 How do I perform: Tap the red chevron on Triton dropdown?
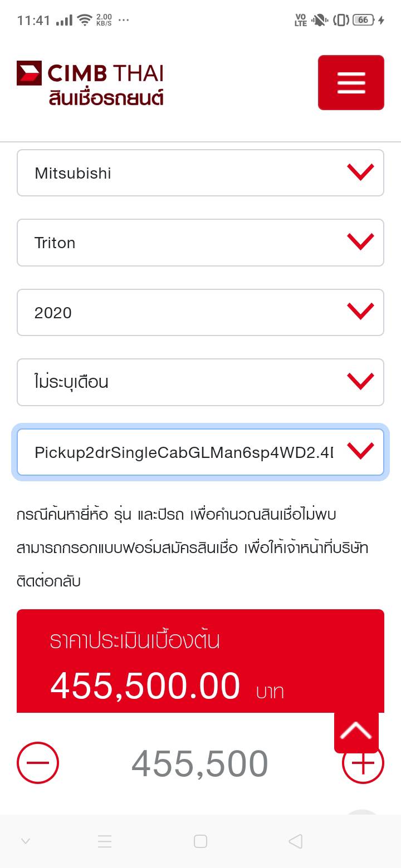[360, 242]
